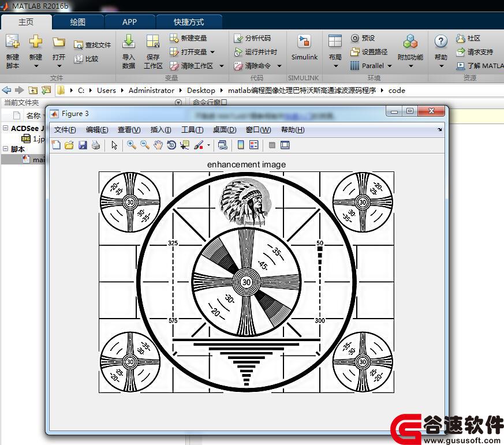504x445 pixels.
Task: Open the Tools (工具) menu in Figure 3
Action: point(192,130)
